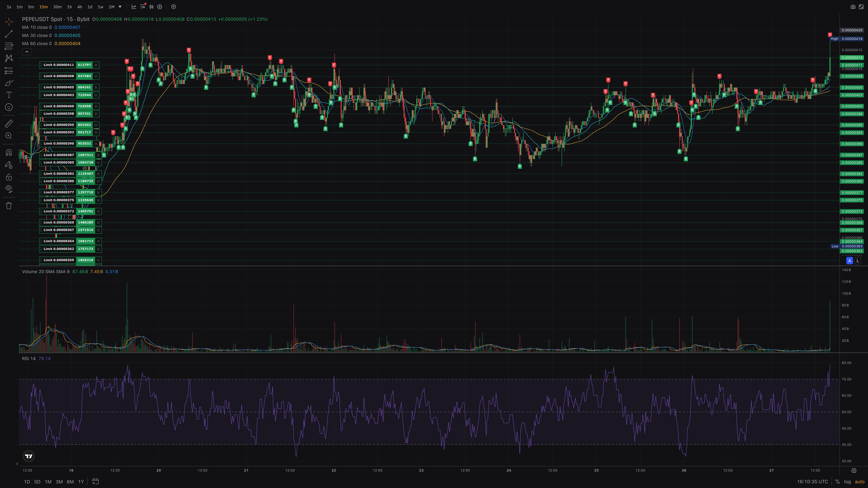Cancel the Limit 0.00000411 order
Viewport: 868px width, 488px height.
[96, 65]
